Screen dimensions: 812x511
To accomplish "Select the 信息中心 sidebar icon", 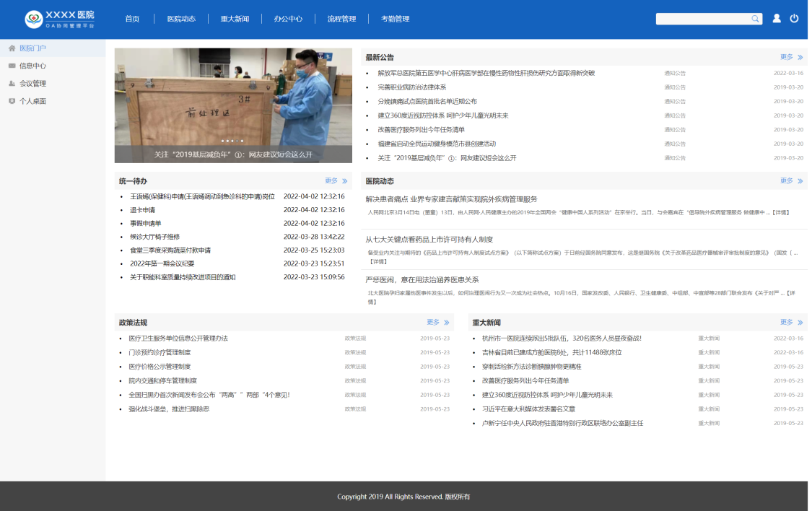I will tap(12, 66).
